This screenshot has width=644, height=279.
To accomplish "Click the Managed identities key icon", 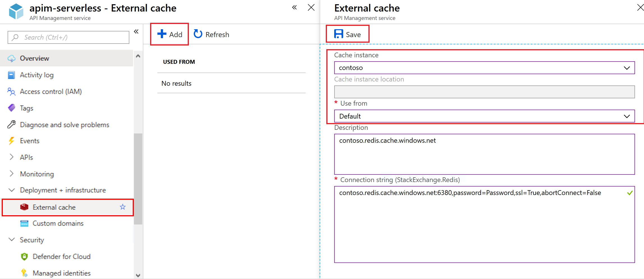I will click(x=25, y=273).
